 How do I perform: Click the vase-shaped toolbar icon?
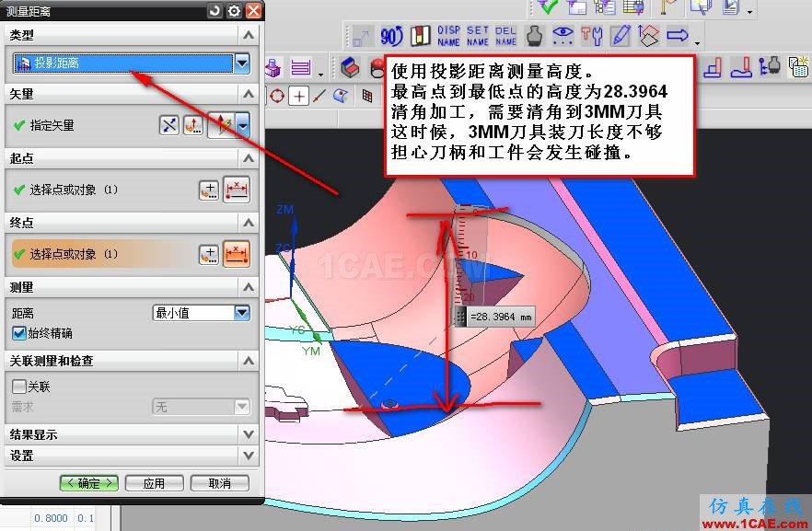[x=534, y=36]
